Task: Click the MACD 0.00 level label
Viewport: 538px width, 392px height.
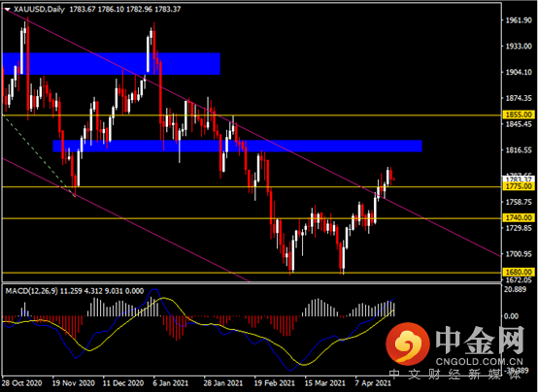Action: pos(511,316)
